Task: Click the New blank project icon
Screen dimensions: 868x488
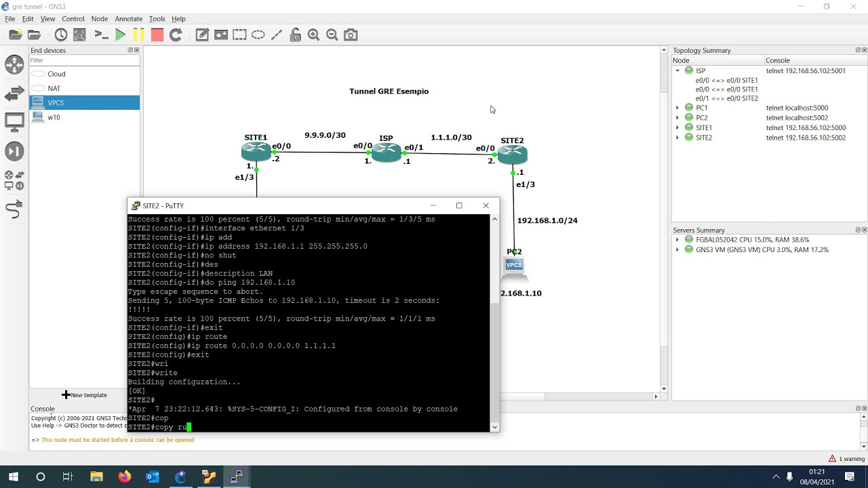Action: [15, 35]
